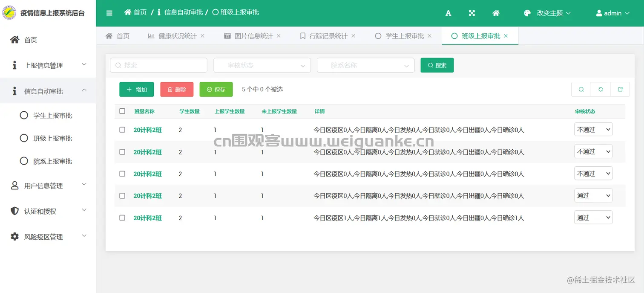Screen dimensions: 644x293
Task: Check the fourth row's checkbox
Action: click(x=122, y=196)
